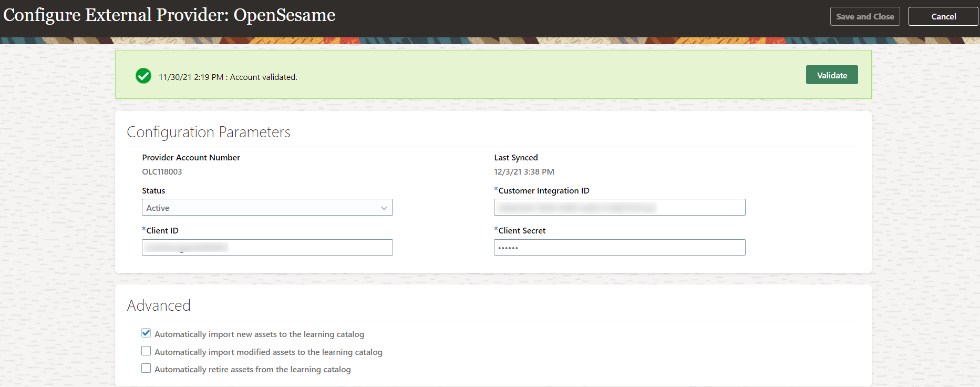The image size is (980, 387).
Task: Cancel the provider configuration
Action: click(x=943, y=16)
